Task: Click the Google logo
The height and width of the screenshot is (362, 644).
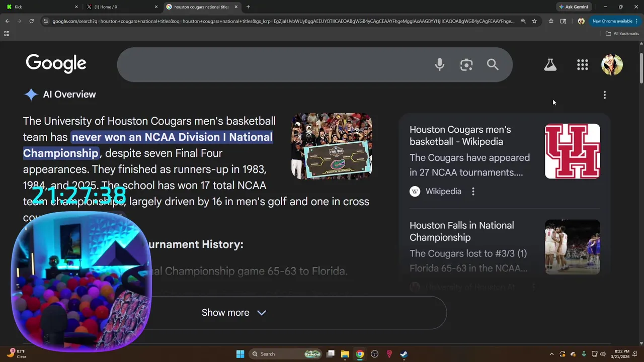Action: point(56,64)
